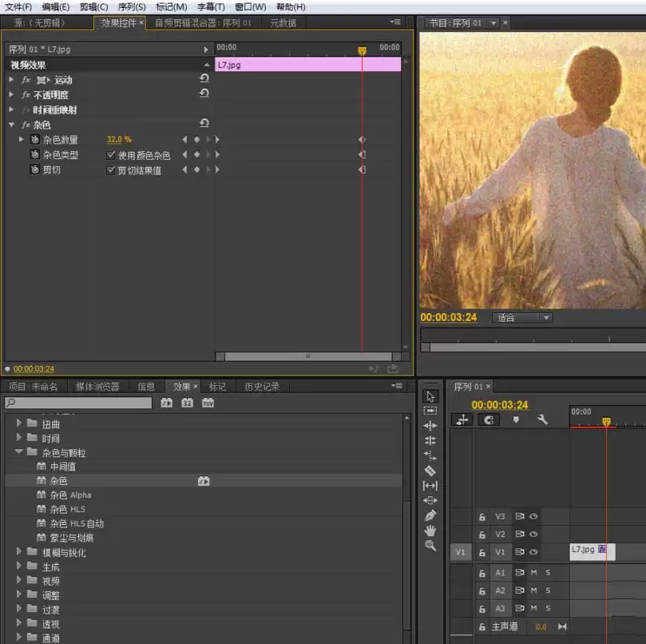Select the Pen tool

point(430,515)
